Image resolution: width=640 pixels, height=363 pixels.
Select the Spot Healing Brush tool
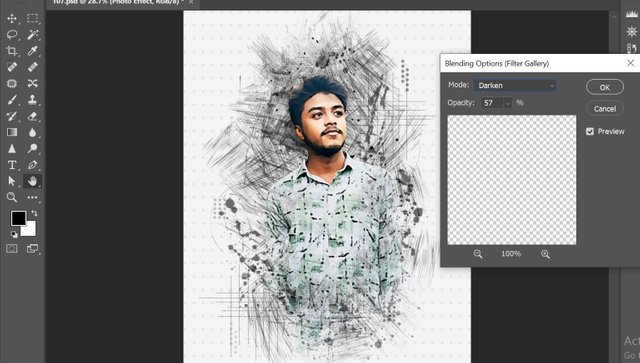(12, 67)
